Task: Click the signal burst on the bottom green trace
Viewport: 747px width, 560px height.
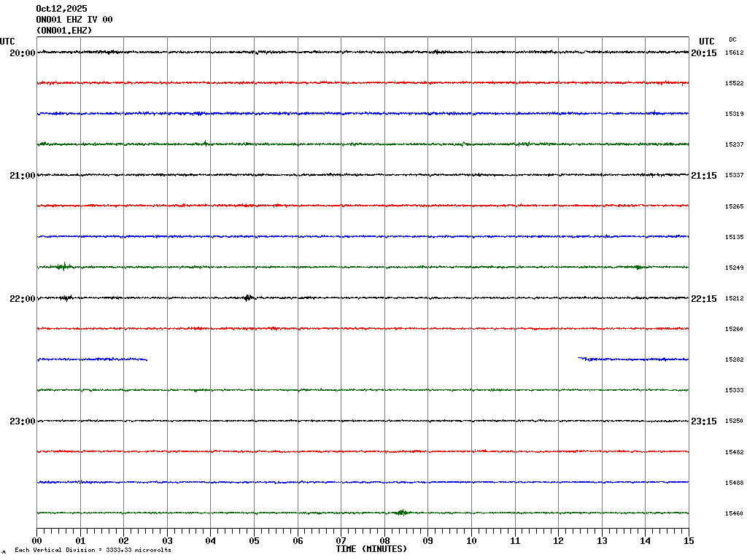Action: pos(400,513)
